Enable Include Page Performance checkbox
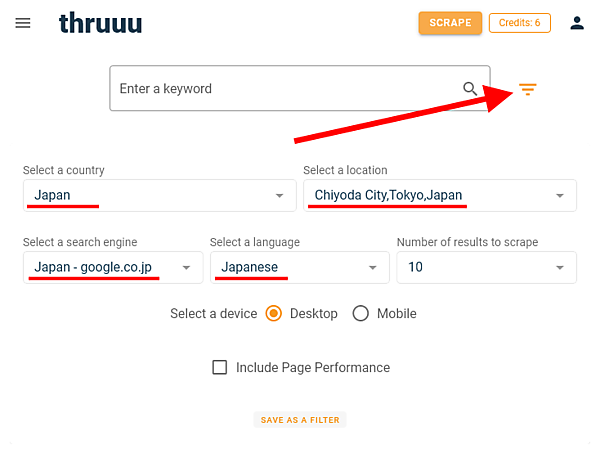Screen dimensions: 600x449 [220, 367]
